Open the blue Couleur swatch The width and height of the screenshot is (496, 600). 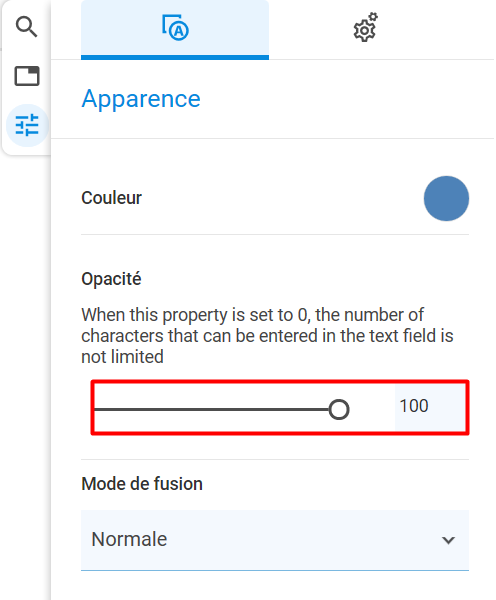[x=446, y=199]
